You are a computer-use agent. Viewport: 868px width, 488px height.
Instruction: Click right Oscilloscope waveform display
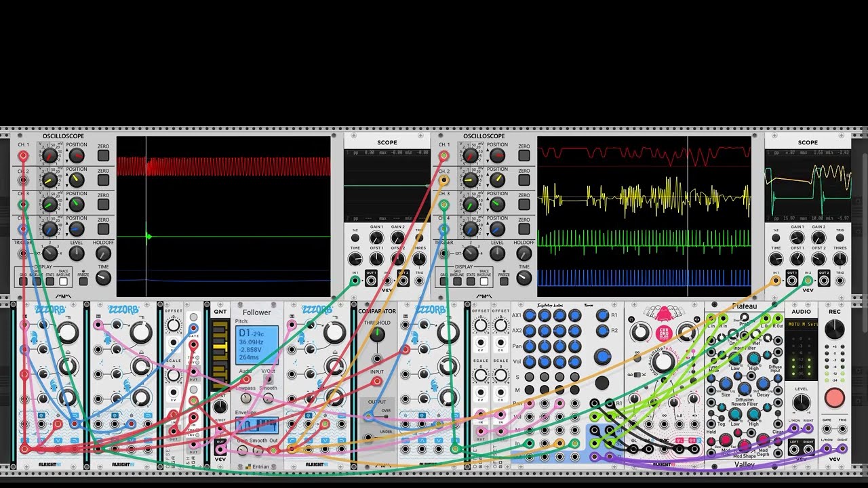coord(644,217)
